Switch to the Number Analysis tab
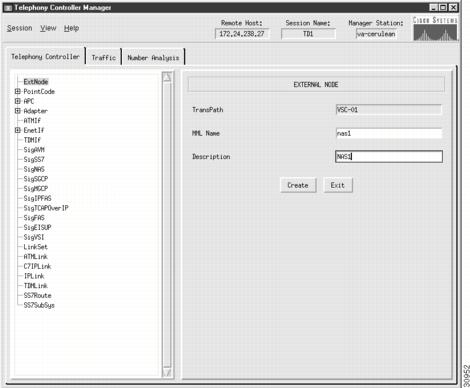This screenshot has width=470, height=388. 153,58
